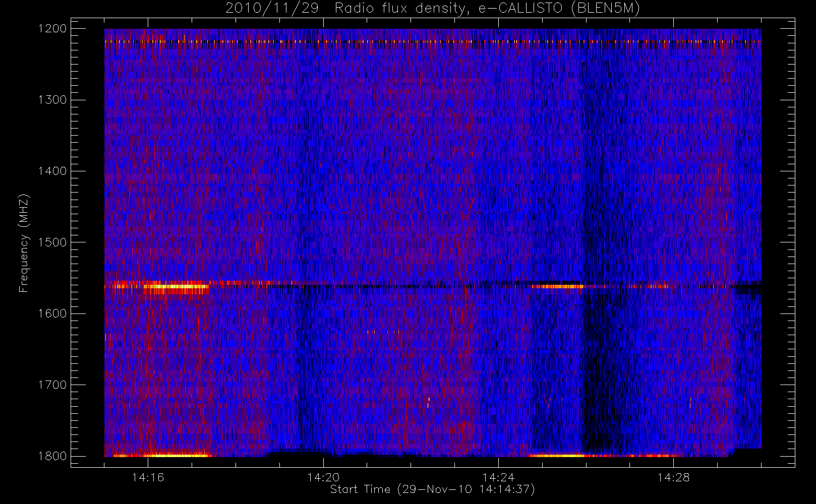The width and height of the screenshot is (816, 504).
Task: Select the 1700 frequency tick label
Action: pyautogui.click(x=53, y=385)
